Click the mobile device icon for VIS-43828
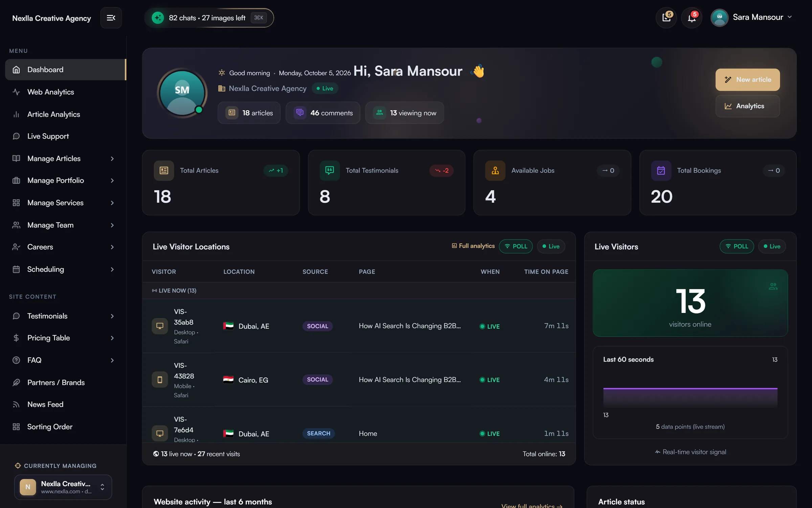 [160, 380]
